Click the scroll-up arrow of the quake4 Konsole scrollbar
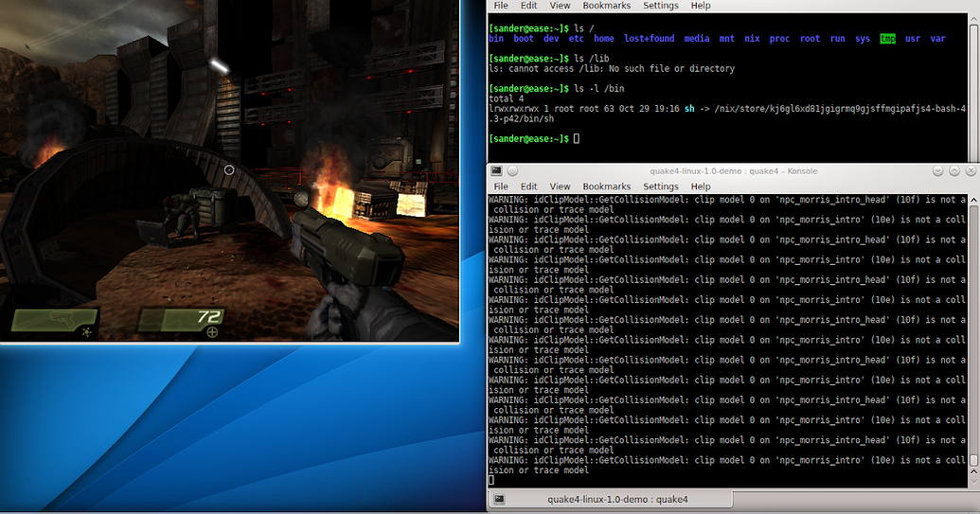The image size is (980, 514). [x=973, y=199]
